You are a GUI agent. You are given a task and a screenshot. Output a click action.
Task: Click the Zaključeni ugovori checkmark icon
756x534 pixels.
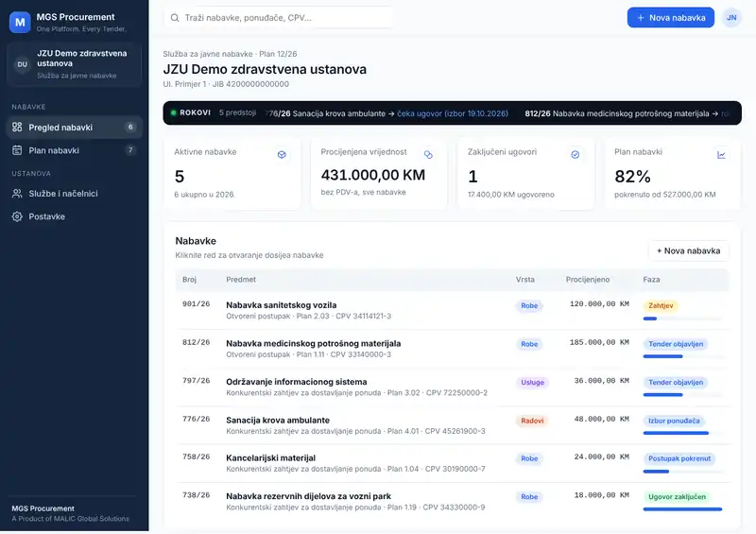575,154
